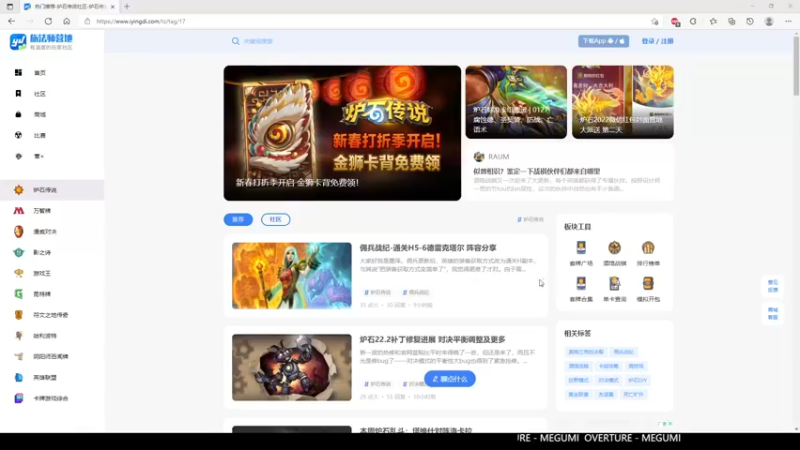Select 符文之地传奇 in the game list
Viewport: 800px width, 450px height.
tap(52, 315)
